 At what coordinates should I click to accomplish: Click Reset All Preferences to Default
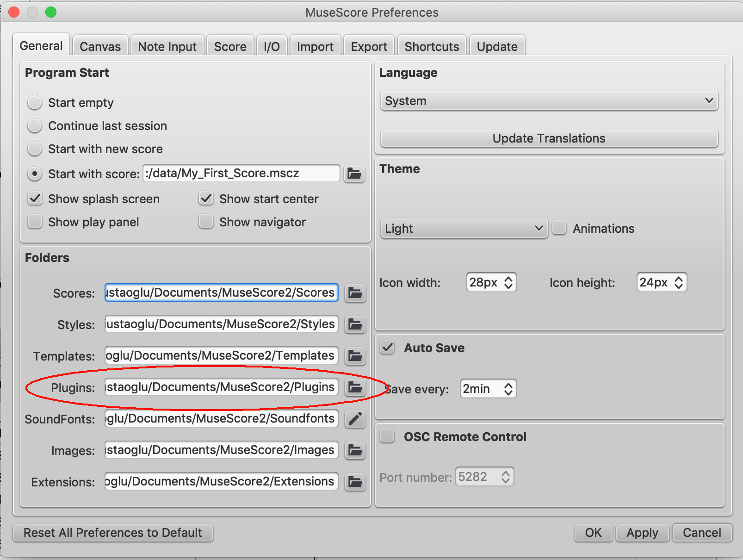point(113,533)
